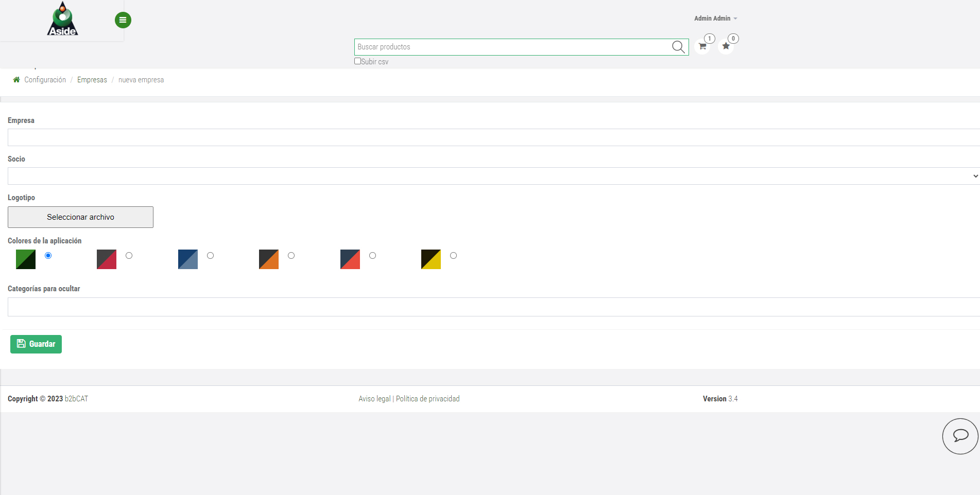This screenshot has height=495, width=980.
Task: Navigate to Configuración breadcrumb item
Action: 45,80
